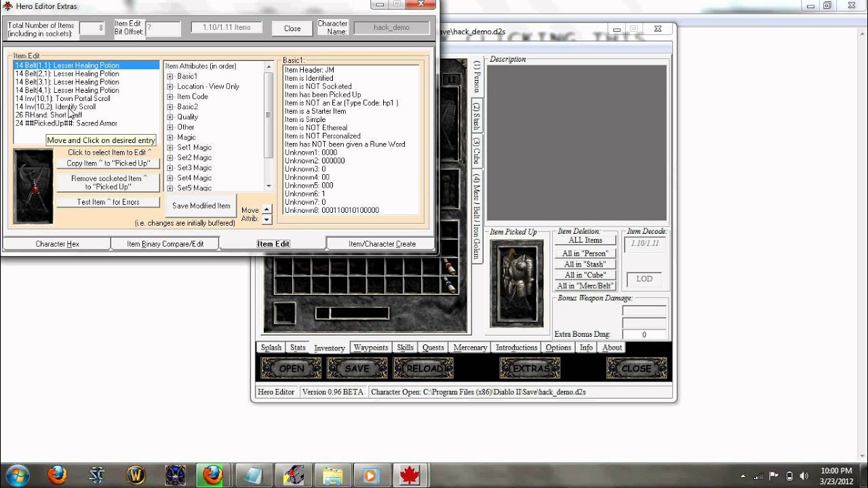Image resolution: width=868 pixels, height=488 pixels.
Task: Open the Item Binary Compare/Edit tab
Action: click(x=165, y=244)
